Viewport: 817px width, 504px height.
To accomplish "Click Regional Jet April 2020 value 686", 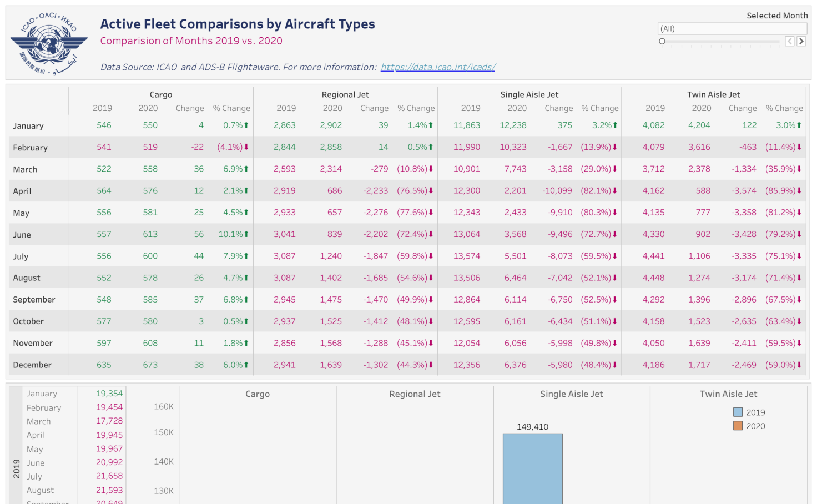I will click(335, 190).
